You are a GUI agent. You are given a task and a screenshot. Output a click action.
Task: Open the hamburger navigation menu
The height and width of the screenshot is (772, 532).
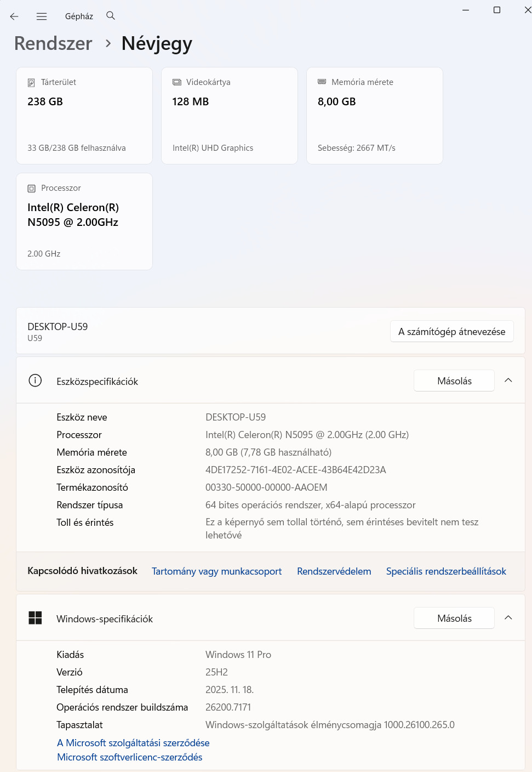tap(42, 16)
